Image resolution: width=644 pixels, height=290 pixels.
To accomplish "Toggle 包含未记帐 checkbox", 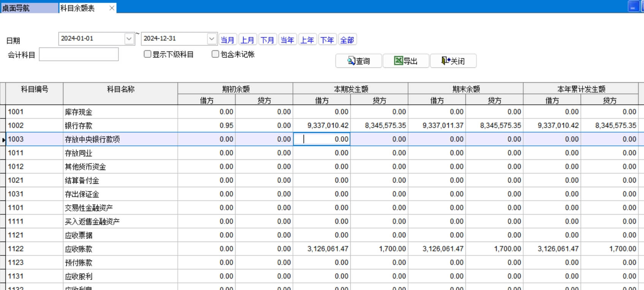I will pos(215,54).
